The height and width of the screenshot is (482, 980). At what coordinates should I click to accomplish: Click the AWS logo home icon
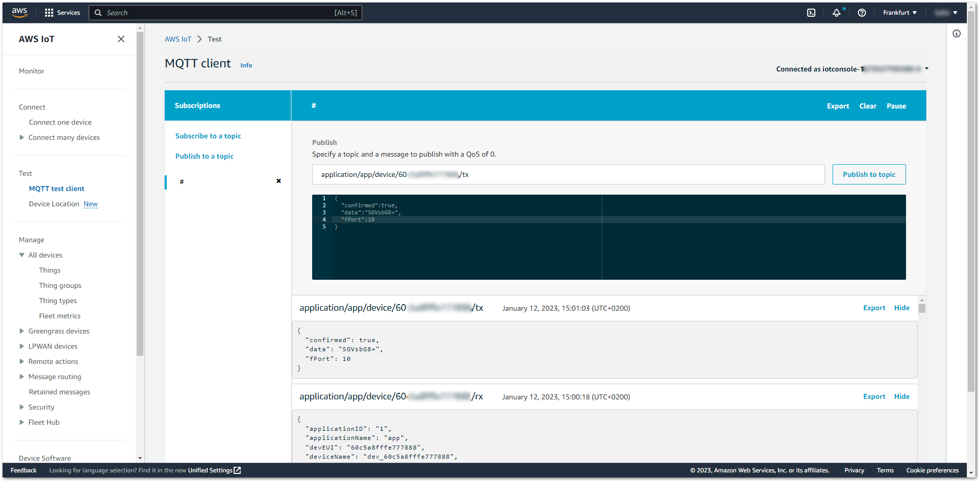tap(19, 13)
